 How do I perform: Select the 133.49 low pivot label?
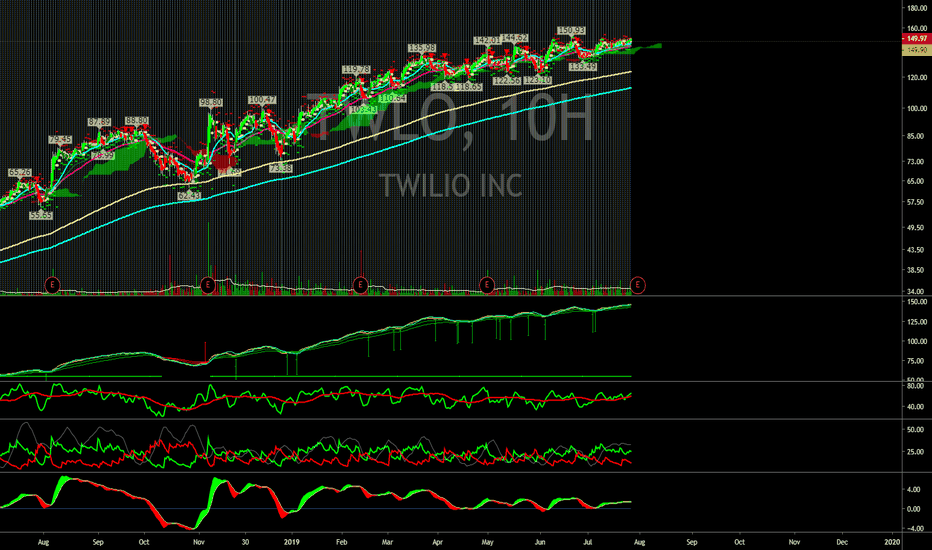582,67
